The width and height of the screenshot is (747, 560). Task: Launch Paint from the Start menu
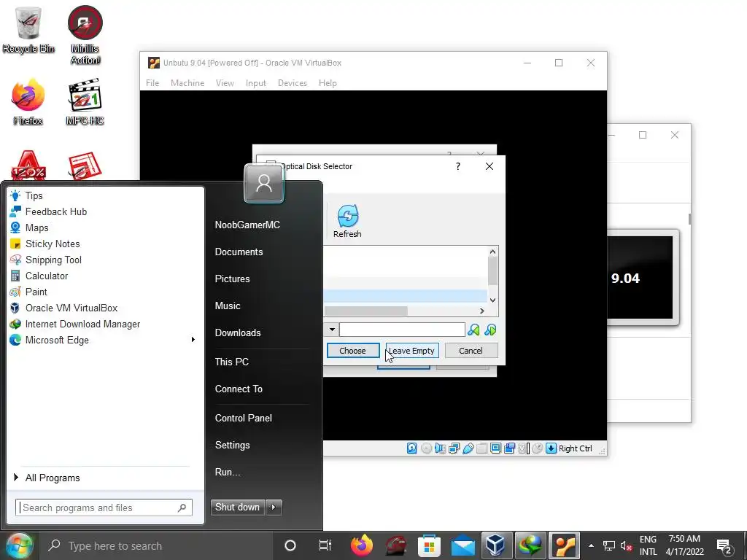click(36, 292)
